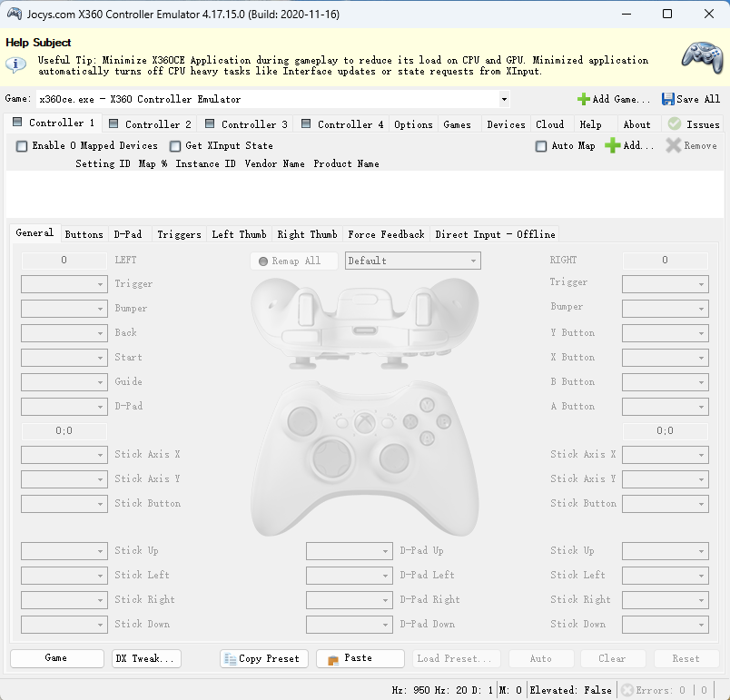Click the Paste clipboard icon

pyautogui.click(x=337, y=658)
